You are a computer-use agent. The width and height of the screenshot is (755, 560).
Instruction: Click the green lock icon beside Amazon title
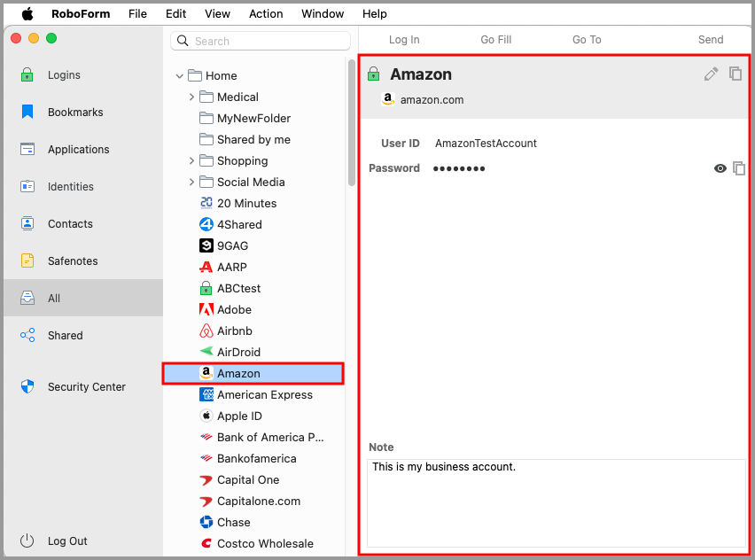point(374,74)
